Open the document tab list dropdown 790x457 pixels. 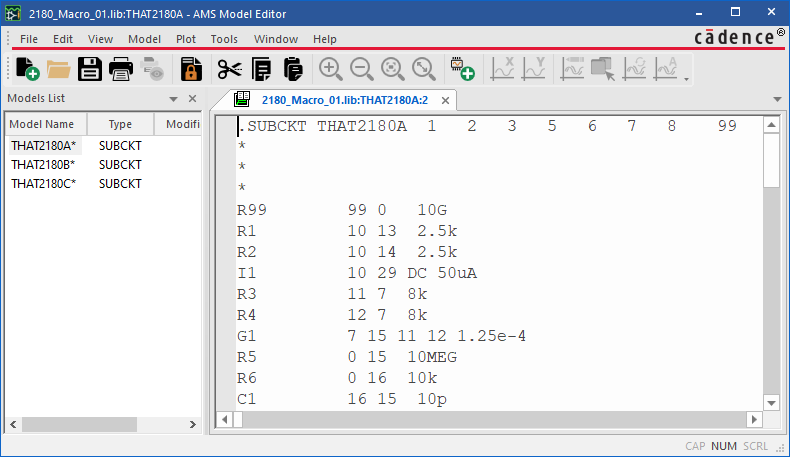click(777, 99)
